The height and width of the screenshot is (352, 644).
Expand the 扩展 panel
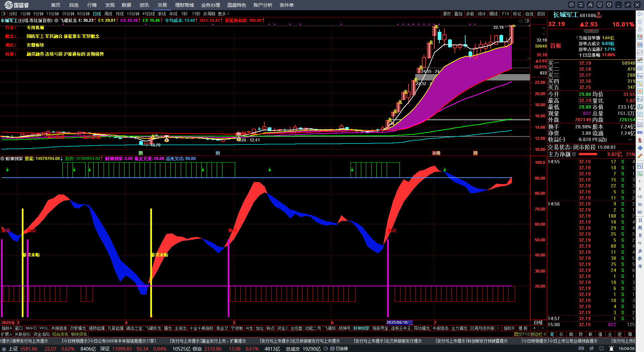pyautogui.click(x=6, y=334)
